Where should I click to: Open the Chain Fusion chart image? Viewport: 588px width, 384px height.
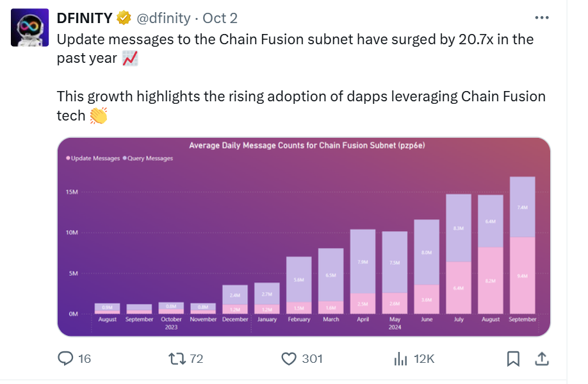304,237
